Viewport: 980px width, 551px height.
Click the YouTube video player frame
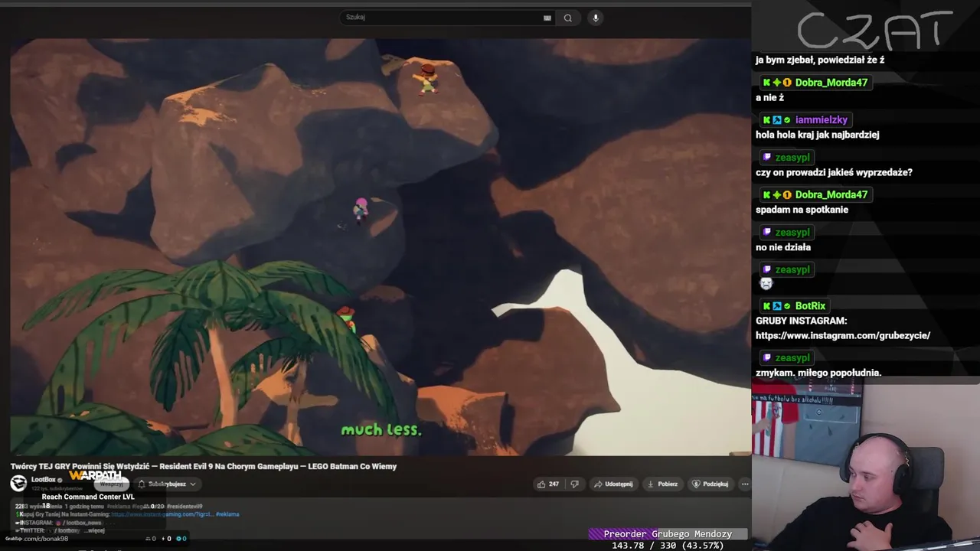tap(381, 246)
